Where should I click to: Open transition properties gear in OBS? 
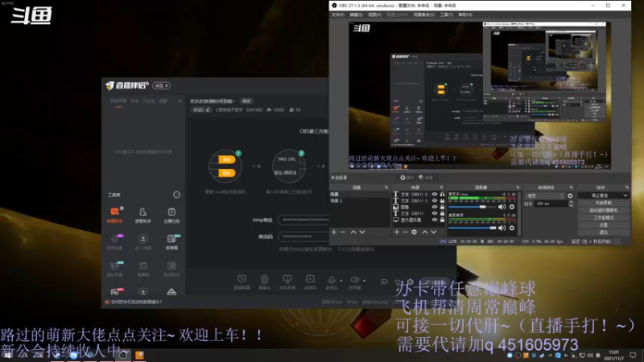[570, 195]
